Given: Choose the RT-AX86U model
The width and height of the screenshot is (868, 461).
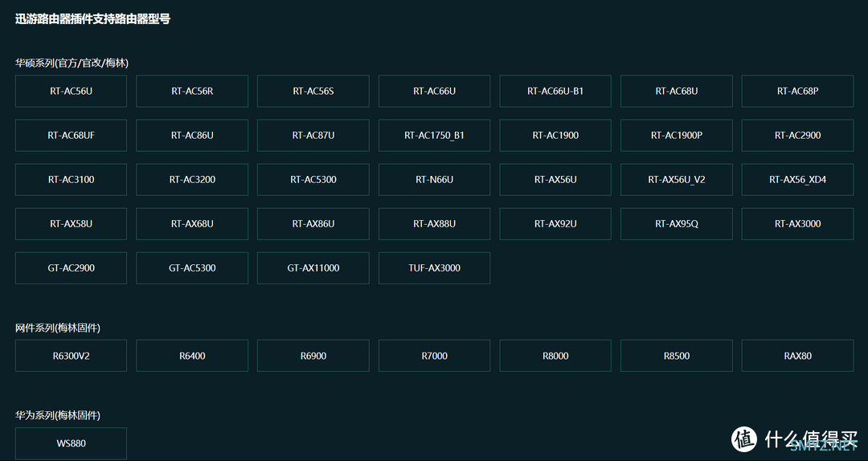Looking at the screenshot, I should point(313,224).
